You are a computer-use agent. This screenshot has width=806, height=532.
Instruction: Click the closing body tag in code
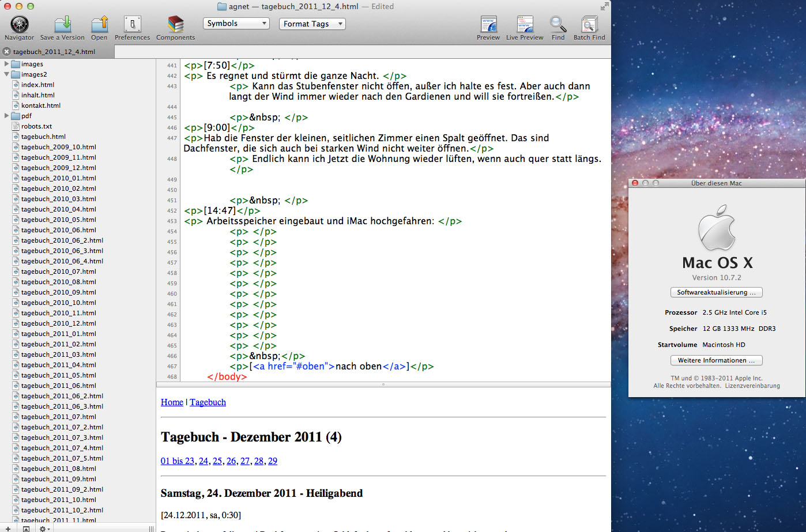pyautogui.click(x=227, y=376)
